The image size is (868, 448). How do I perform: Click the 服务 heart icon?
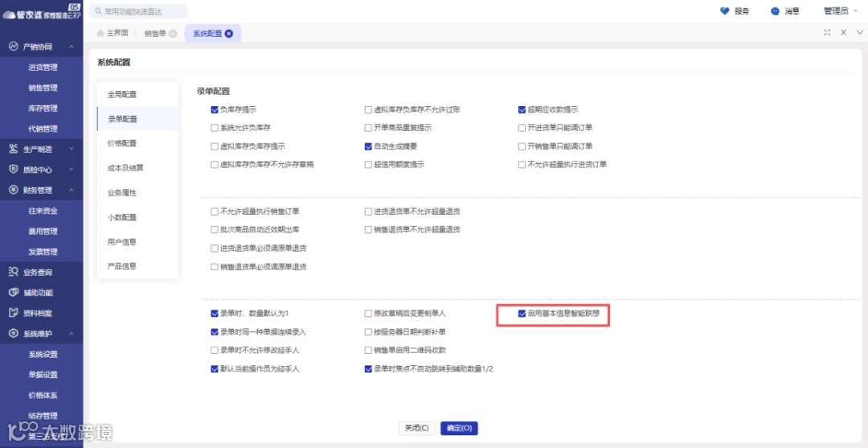pos(725,11)
